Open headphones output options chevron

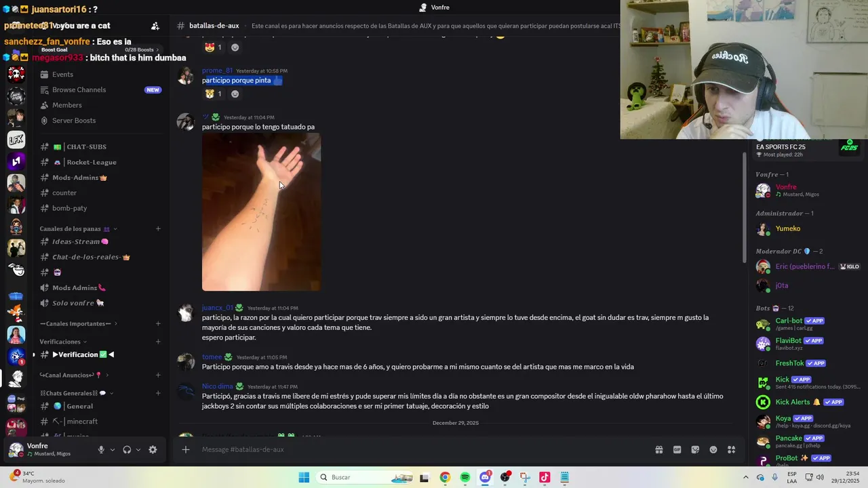point(138,449)
